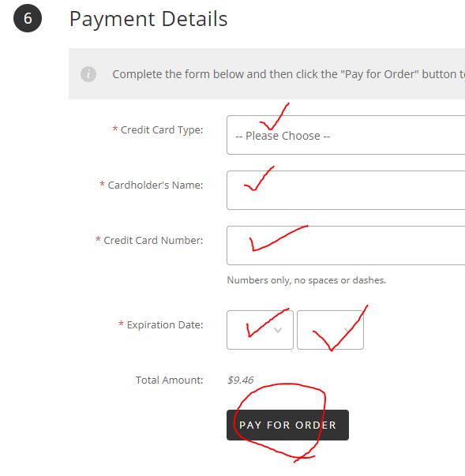465x476 pixels.
Task: Click the Payment Details heading
Action: pos(148,19)
